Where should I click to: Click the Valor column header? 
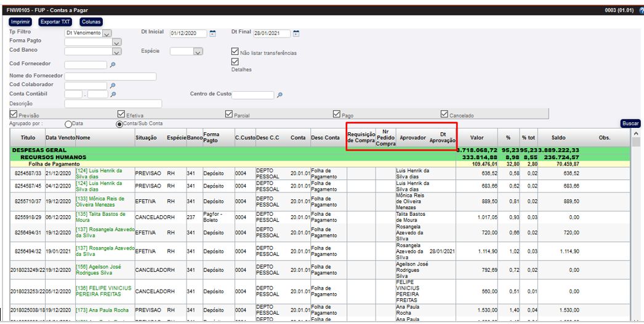(477, 138)
